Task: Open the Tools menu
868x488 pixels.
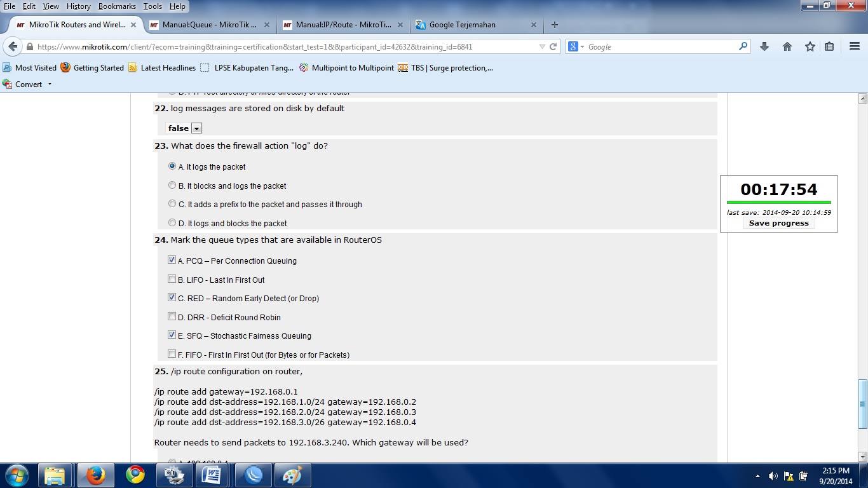Action: pos(153,6)
